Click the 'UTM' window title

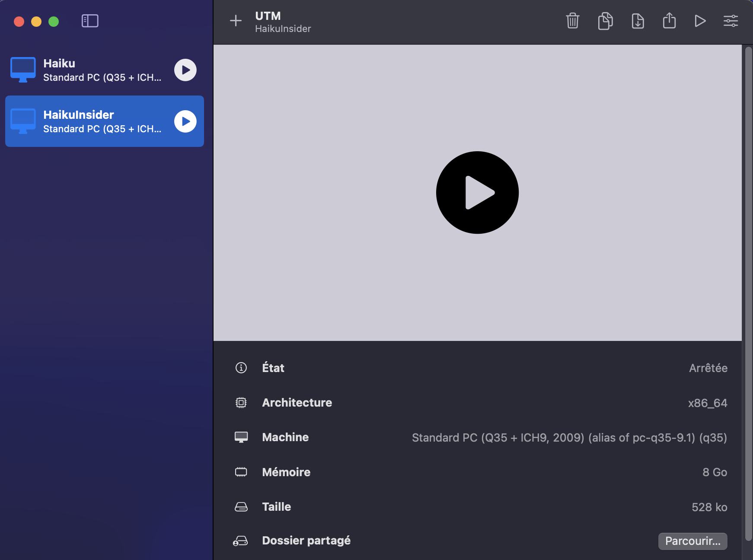(268, 16)
